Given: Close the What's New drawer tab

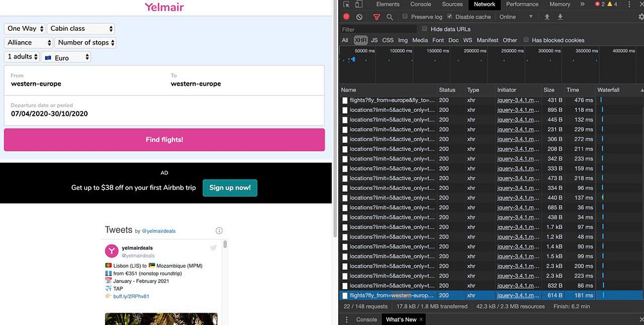Looking at the screenshot, I should coord(421,319).
